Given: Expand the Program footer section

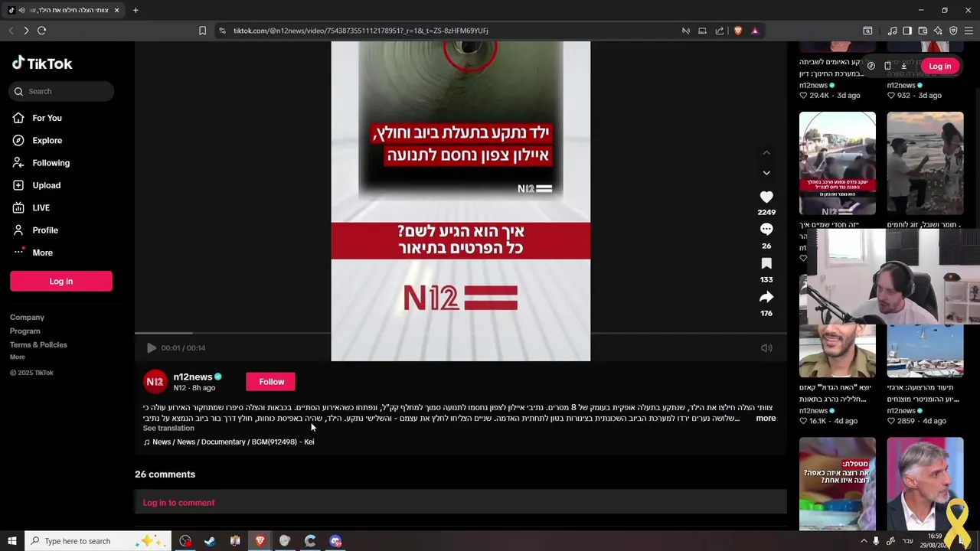Looking at the screenshot, I should coord(24,331).
